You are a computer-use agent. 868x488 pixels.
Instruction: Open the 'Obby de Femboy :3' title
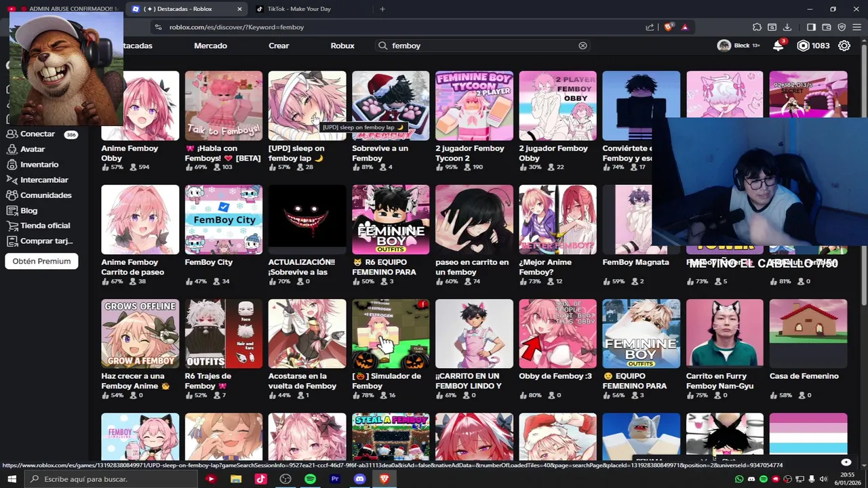point(555,376)
